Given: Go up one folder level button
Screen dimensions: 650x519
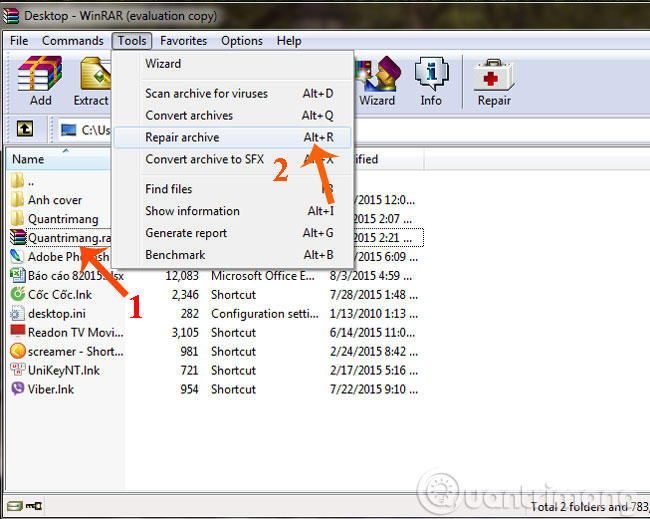Looking at the screenshot, I should click(x=25, y=129).
